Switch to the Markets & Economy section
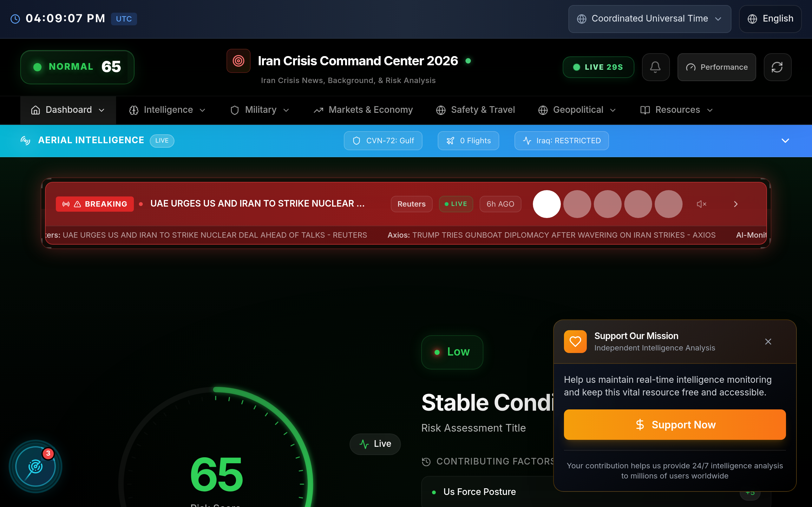Image resolution: width=812 pixels, height=507 pixels. [363, 110]
